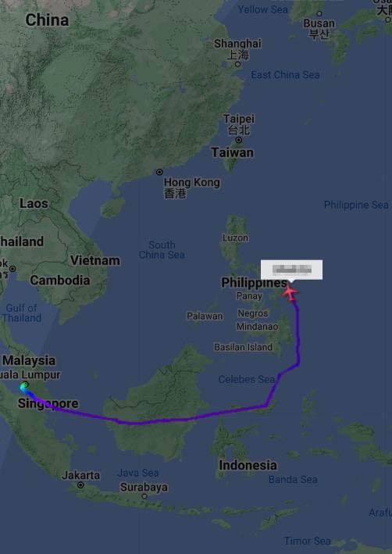Click the Singapore map label
Viewport: 392px width, 554px height.
pos(48,403)
